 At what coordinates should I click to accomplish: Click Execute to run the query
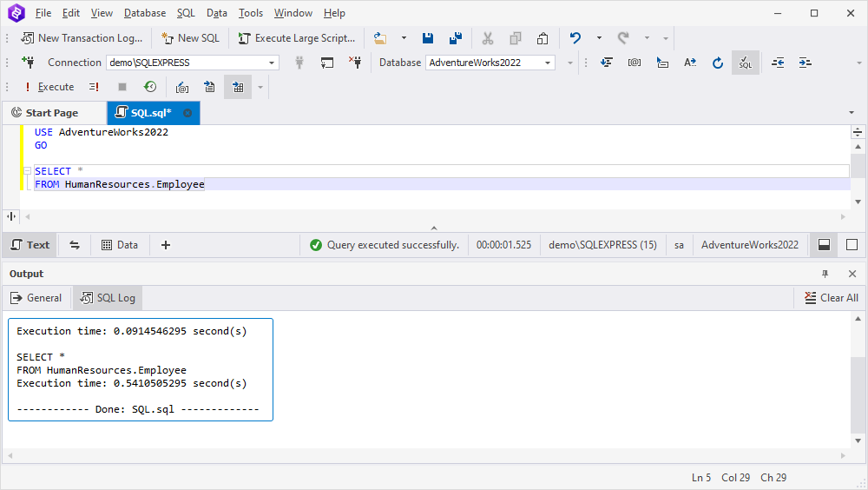[x=49, y=87]
